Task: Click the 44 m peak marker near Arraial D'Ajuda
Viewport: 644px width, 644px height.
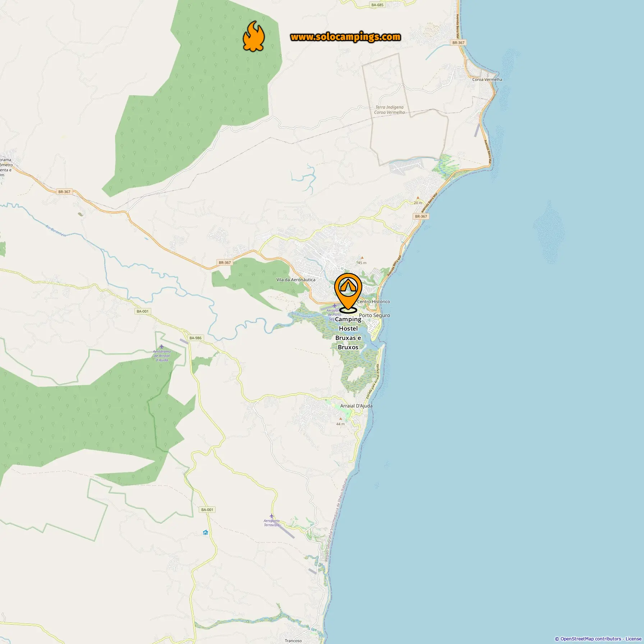Action: 341,419
